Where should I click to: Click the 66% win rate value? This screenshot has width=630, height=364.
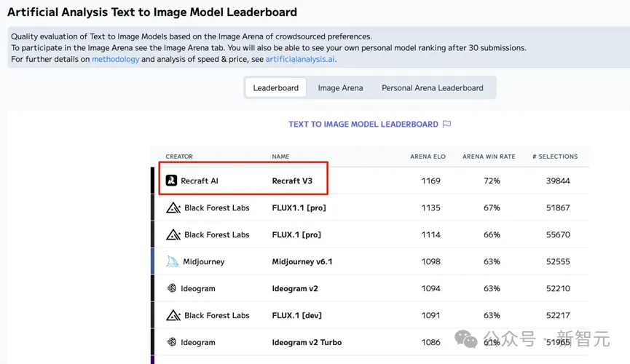point(492,234)
